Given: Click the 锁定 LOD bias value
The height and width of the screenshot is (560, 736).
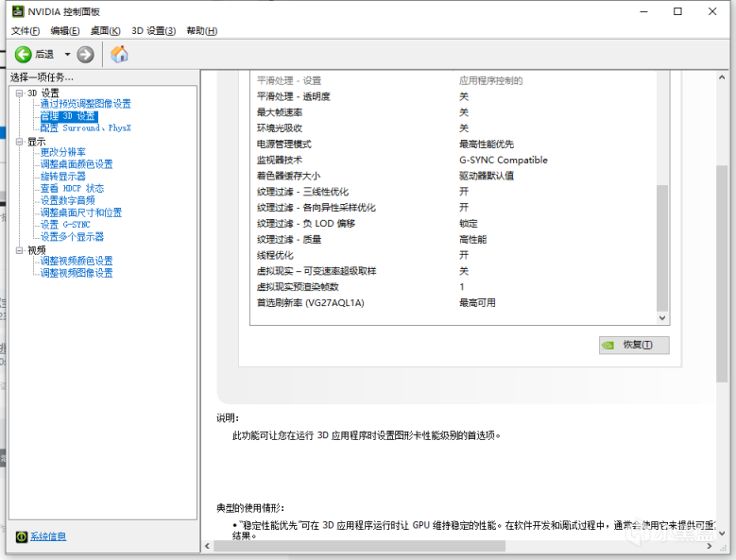Looking at the screenshot, I should (468, 224).
